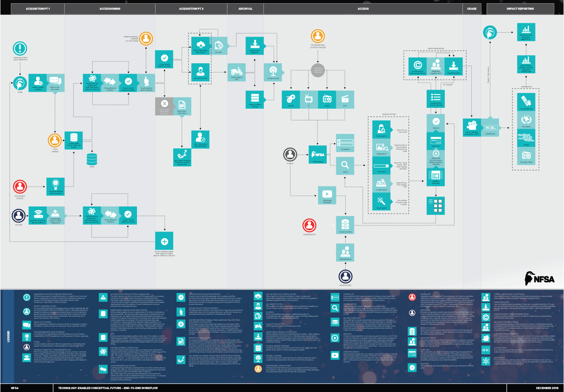Click the DATA database cylinder icon
The height and width of the screenshot is (392, 564).
(x=92, y=159)
